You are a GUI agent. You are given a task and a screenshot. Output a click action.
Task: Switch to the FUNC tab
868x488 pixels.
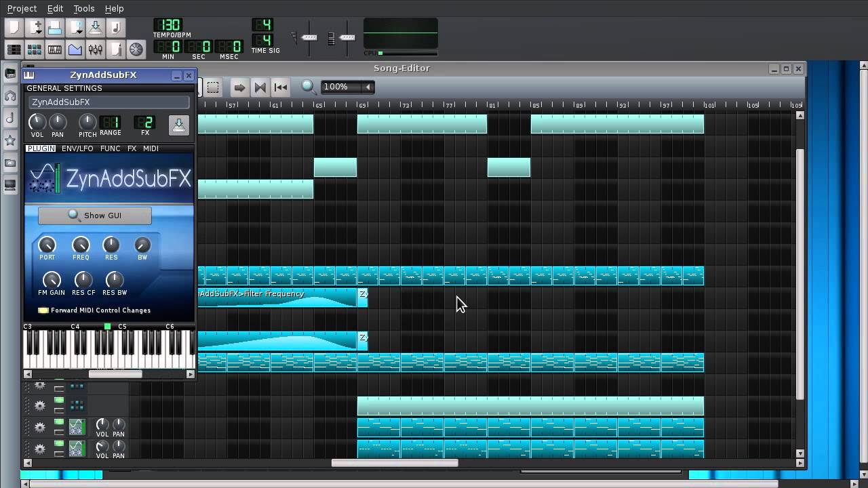coord(110,148)
